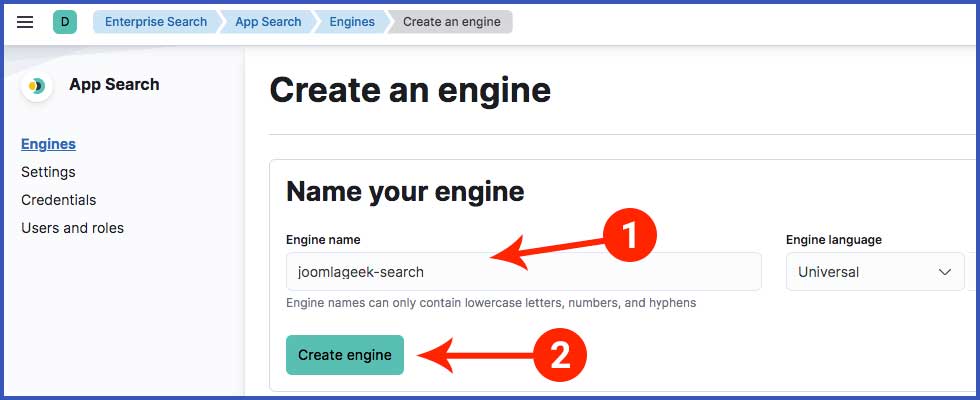980x400 pixels.
Task: Click the Create an engine breadcrumb
Action: coord(451,22)
